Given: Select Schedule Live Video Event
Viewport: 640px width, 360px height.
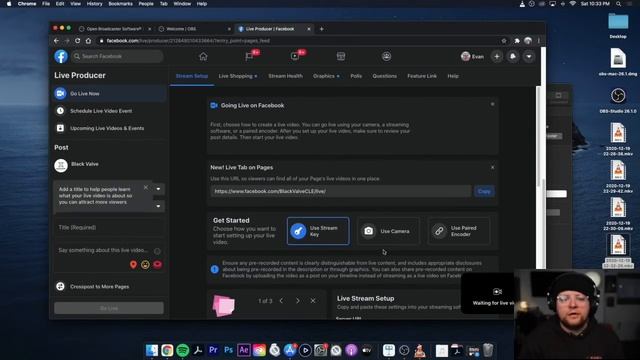Looking at the screenshot, I should [109, 111].
